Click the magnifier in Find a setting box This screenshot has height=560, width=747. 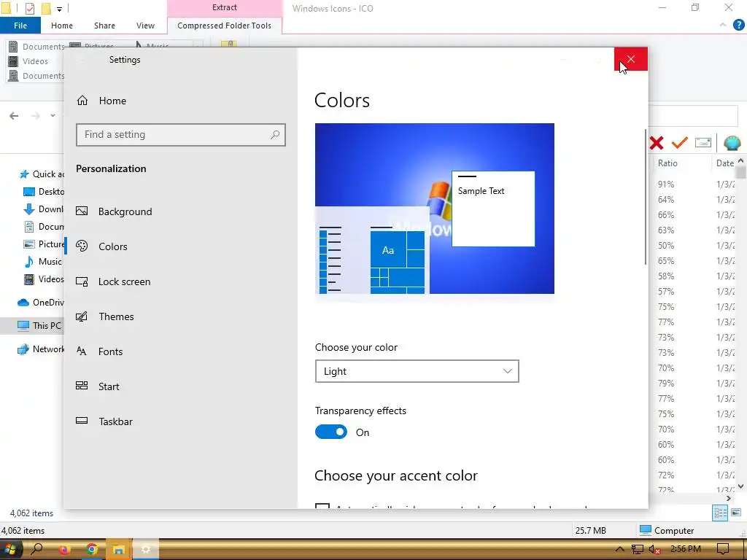tap(275, 135)
